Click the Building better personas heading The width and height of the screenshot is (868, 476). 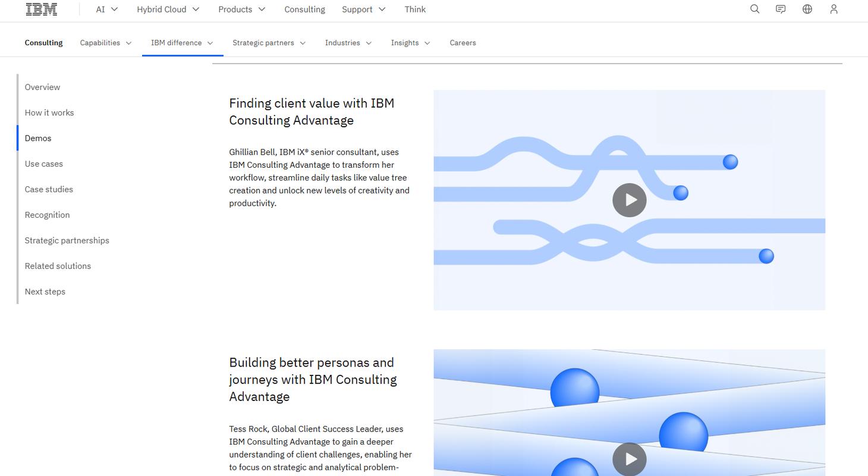[313, 379]
